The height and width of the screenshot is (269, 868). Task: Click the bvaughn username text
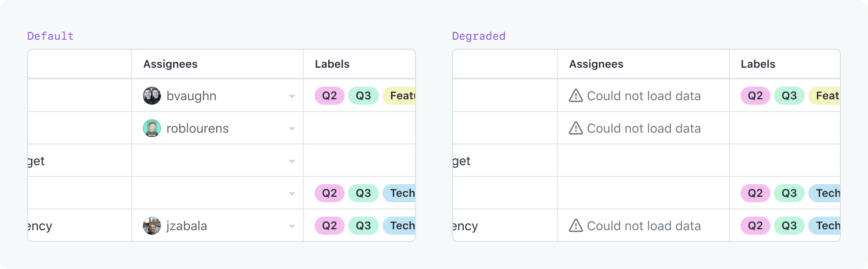click(x=191, y=96)
